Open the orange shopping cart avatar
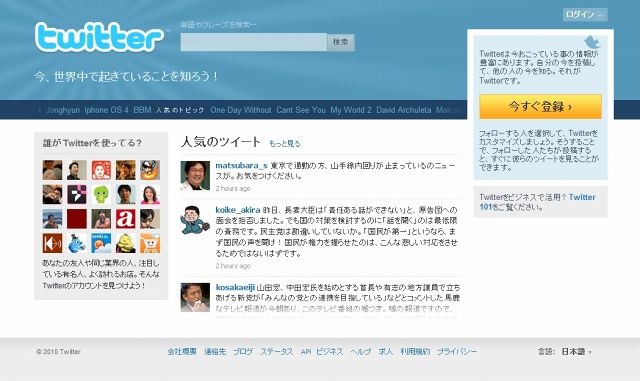 click(150, 243)
